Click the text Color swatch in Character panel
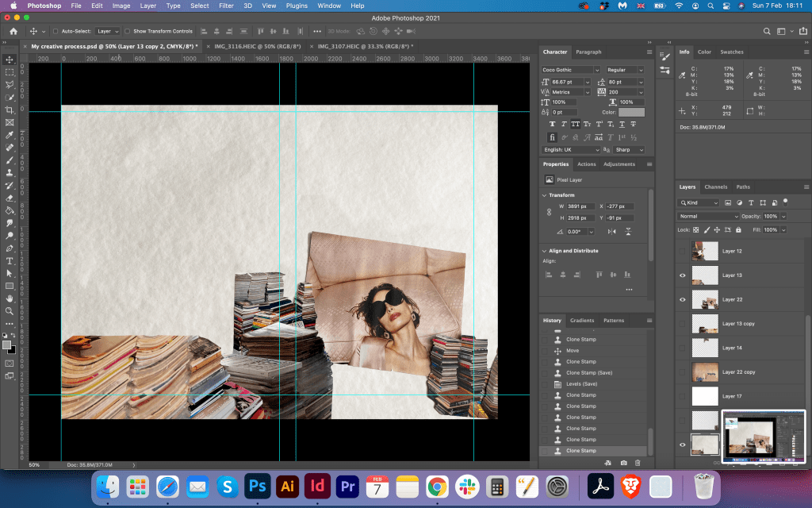This screenshot has height=508, width=812. pyautogui.click(x=631, y=113)
